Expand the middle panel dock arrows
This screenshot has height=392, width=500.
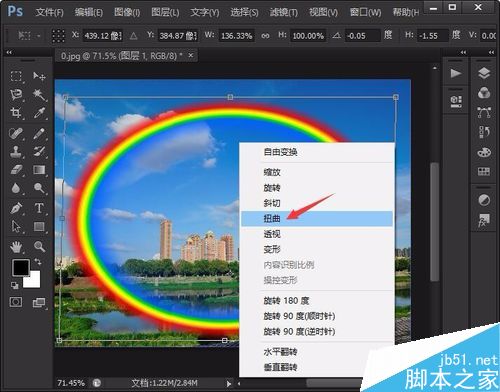click(463, 52)
